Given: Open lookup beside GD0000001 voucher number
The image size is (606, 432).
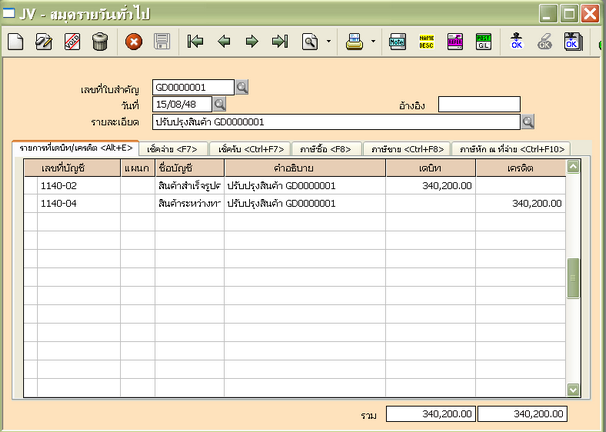Looking at the screenshot, I should pyautogui.click(x=242, y=87).
